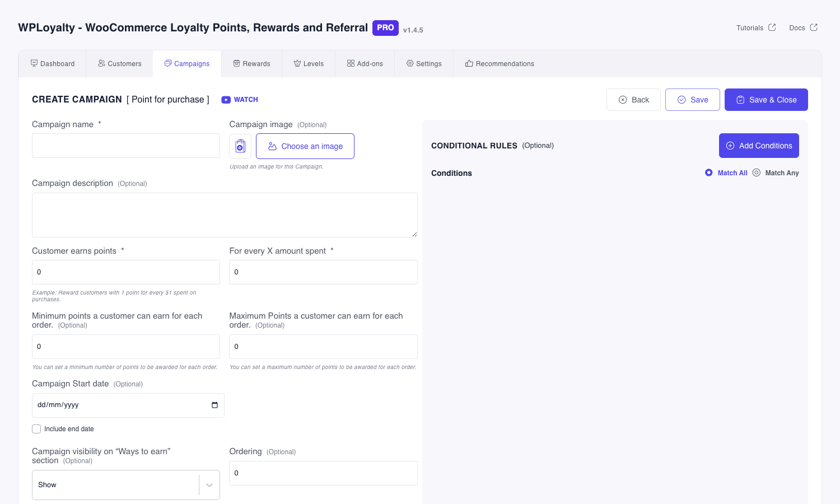Open the Dashboard tab
The width and height of the screenshot is (840, 504).
coord(52,64)
